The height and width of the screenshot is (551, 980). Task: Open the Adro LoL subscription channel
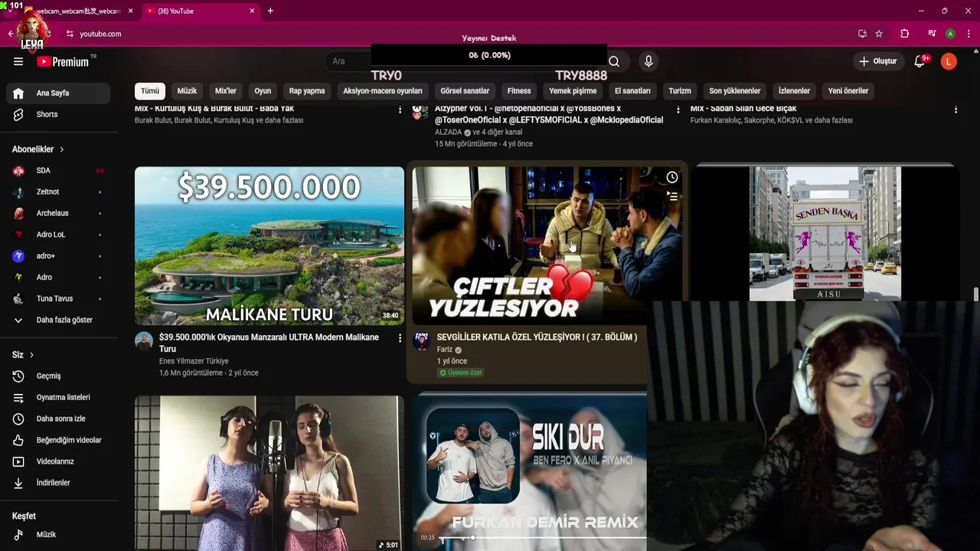tap(59, 235)
